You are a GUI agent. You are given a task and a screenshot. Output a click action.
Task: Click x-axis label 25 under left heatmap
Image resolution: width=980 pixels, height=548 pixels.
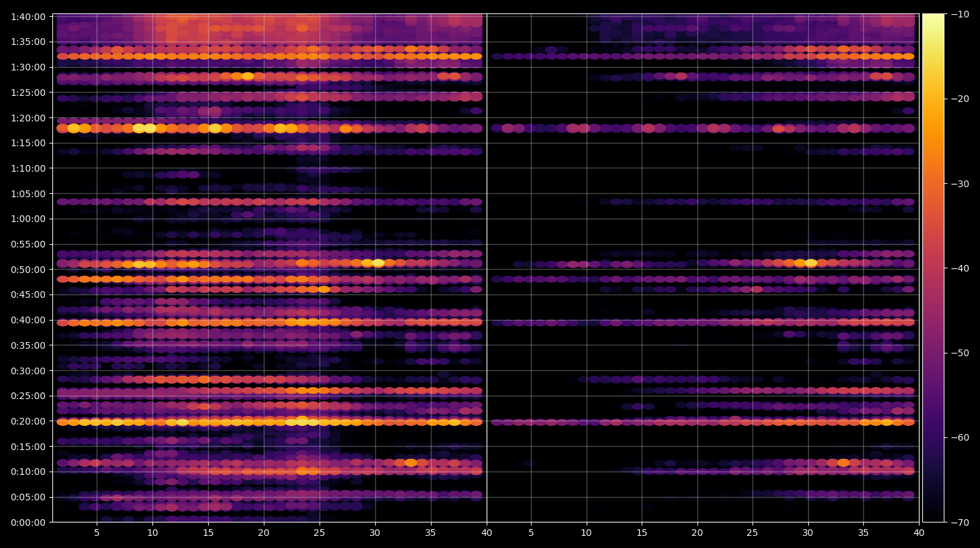320,533
